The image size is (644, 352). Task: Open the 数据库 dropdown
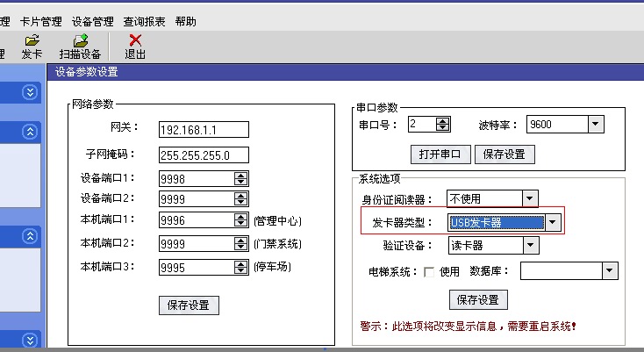pyautogui.click(x=610, y=272)
